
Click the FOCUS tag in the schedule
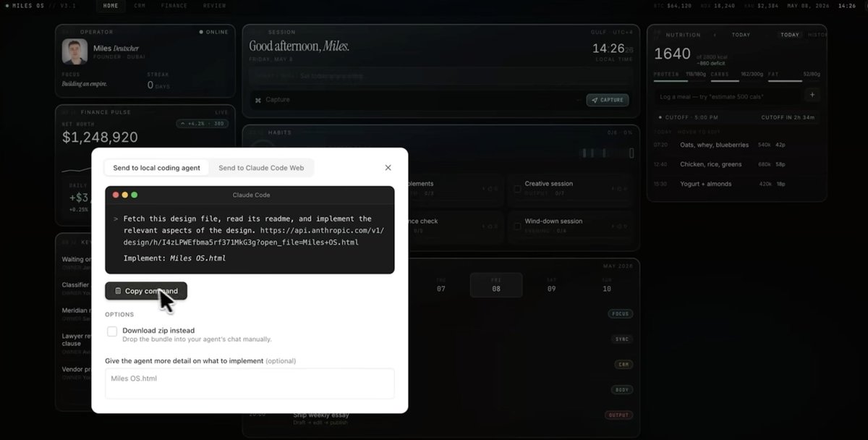pyautogui.click(x=621, y=314)
